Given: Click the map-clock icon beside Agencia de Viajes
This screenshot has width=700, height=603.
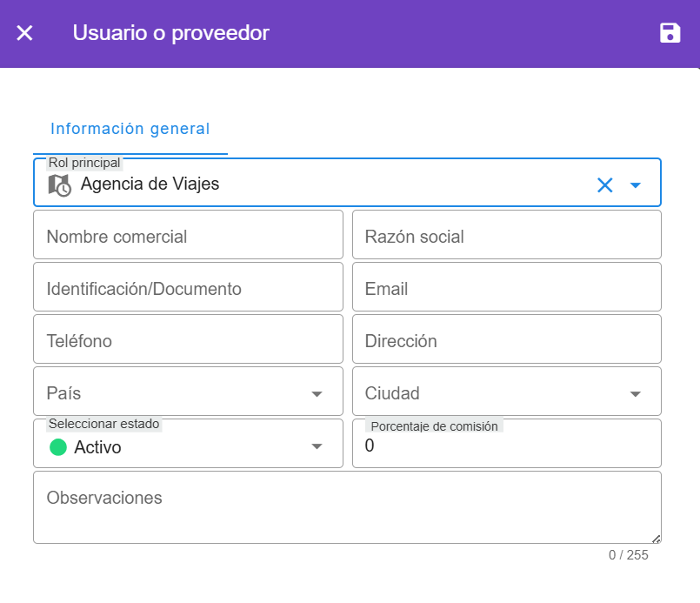Looking at the screenshot, I should pyautogui.click(x=59, y=184).
